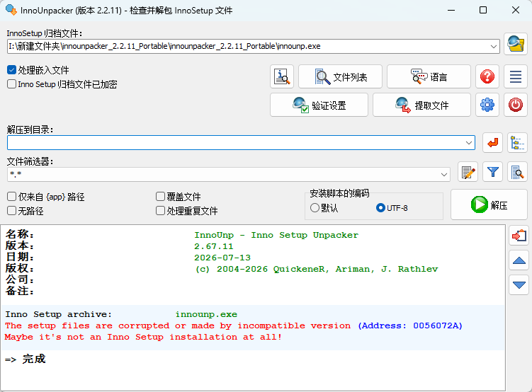The image size is (532, 392).
Task: Click 文件列表 button
Action: [340, 76]
